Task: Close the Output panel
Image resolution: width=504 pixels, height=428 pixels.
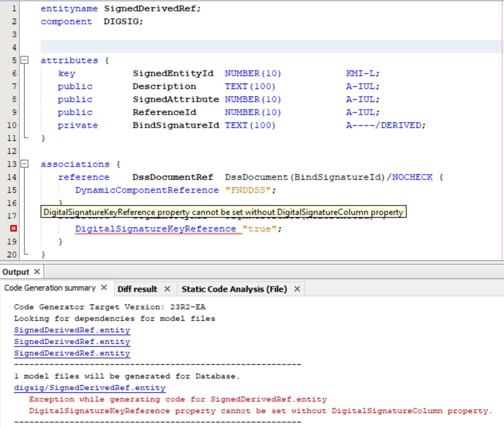Action: coord(37,271)
